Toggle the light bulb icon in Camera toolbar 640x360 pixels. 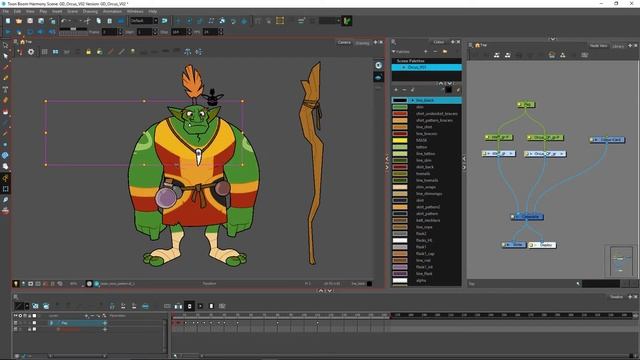[x=133, y=52]
